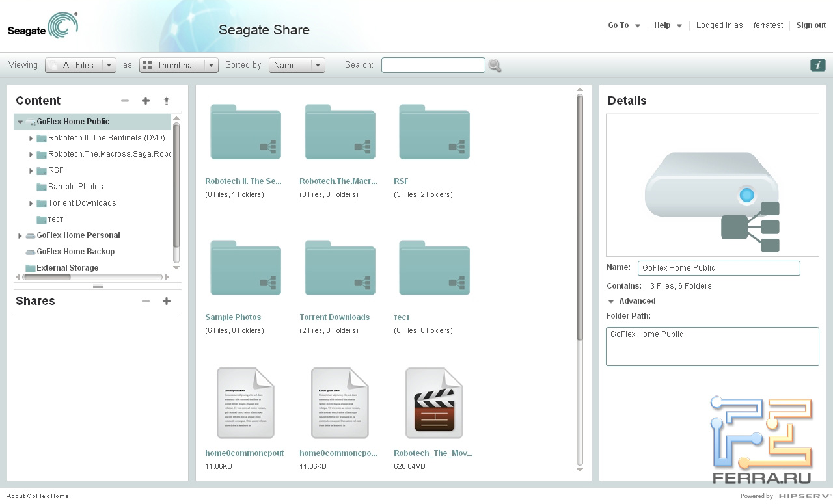Click the search magnifier icon

(x=495, y=66)
